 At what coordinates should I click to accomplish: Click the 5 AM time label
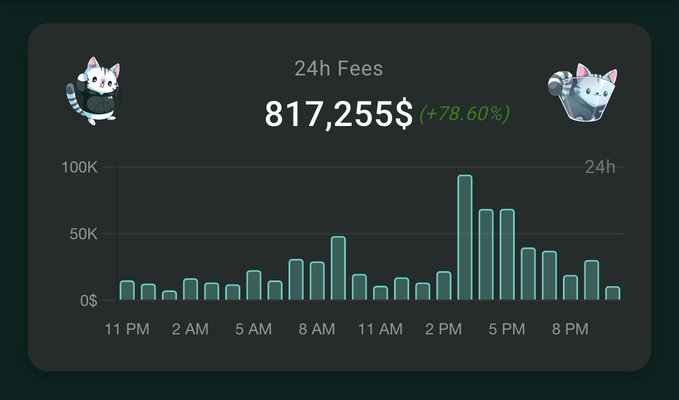(253, 329)
